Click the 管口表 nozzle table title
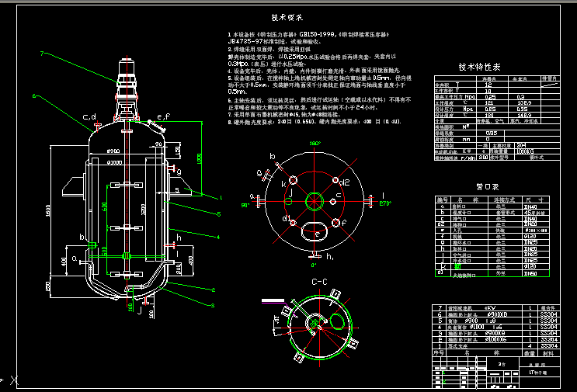 [x=488, y=187]
